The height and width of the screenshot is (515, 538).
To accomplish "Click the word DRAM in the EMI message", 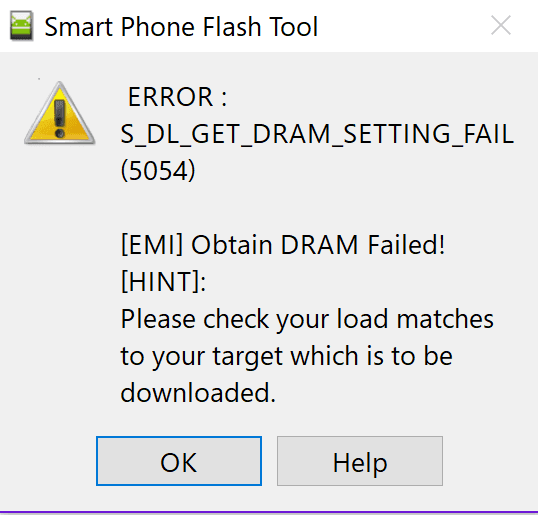I will pyautogui.click(x=319, y=245).
